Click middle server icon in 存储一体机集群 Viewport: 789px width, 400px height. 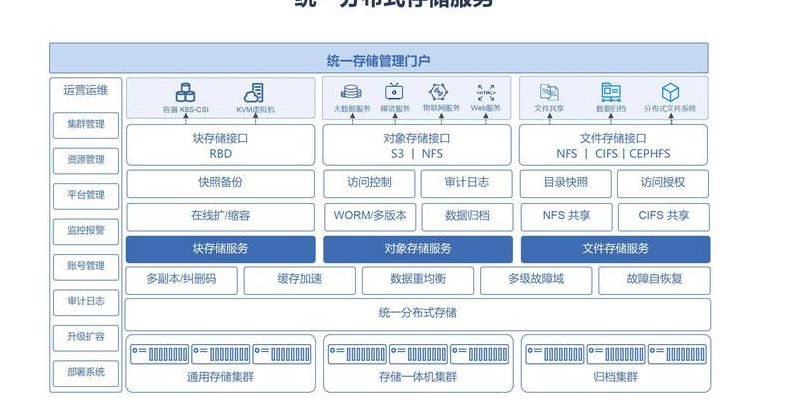pos(418,354)
